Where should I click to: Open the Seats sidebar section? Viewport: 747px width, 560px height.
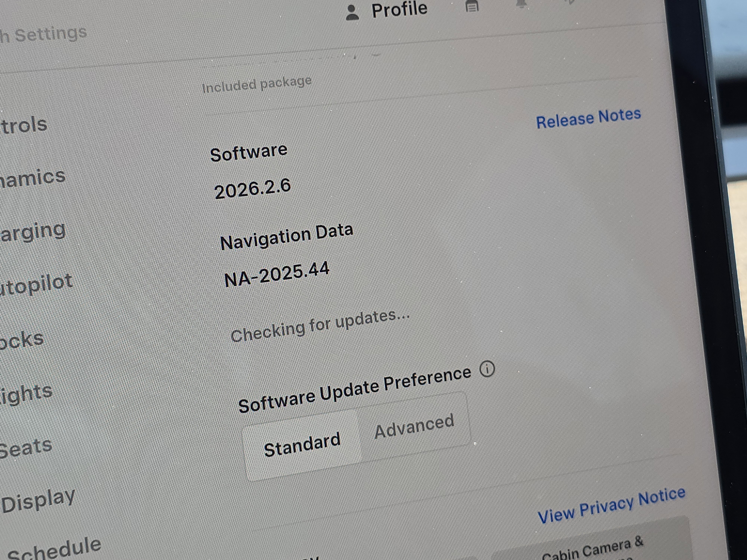click(26, 448)
